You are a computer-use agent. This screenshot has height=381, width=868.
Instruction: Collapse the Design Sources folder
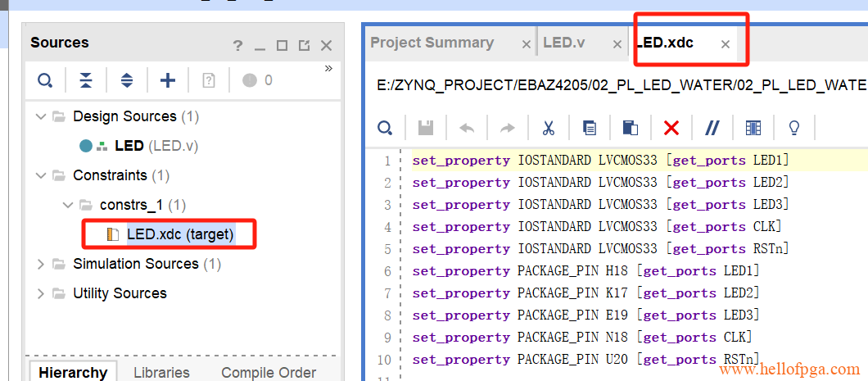41,116
